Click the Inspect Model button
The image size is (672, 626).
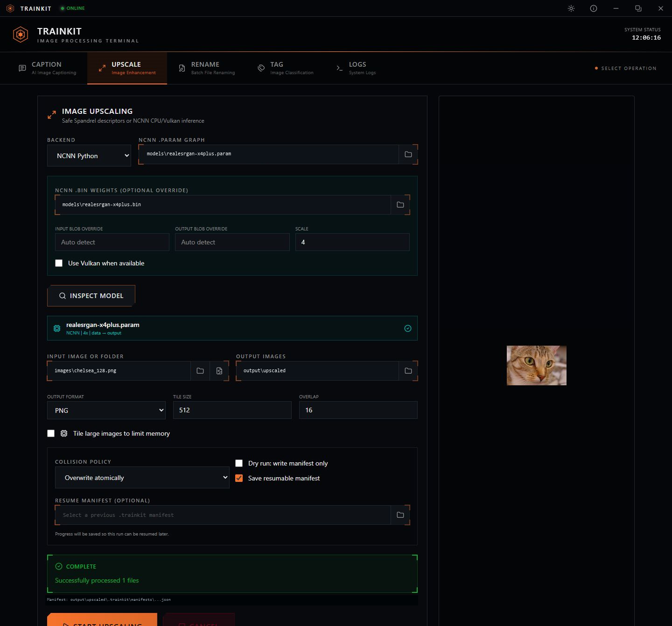click(91, 296)
